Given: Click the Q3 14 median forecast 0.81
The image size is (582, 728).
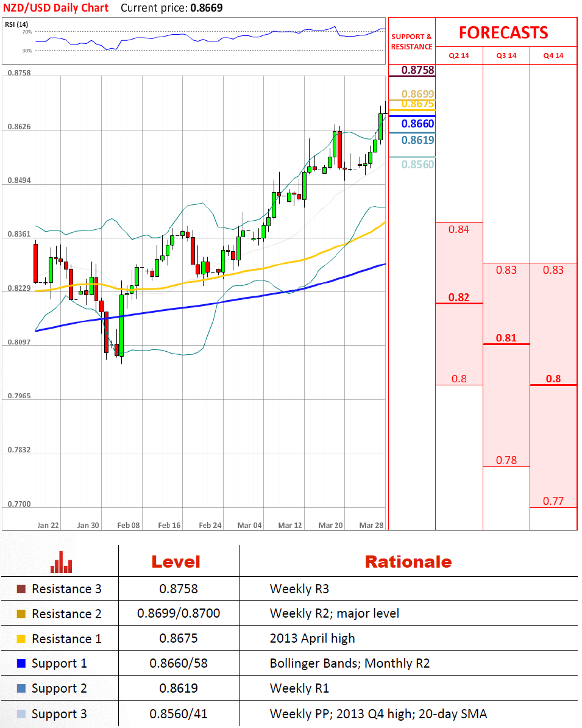Looking at the screenshot, I should tap(506, 338).
